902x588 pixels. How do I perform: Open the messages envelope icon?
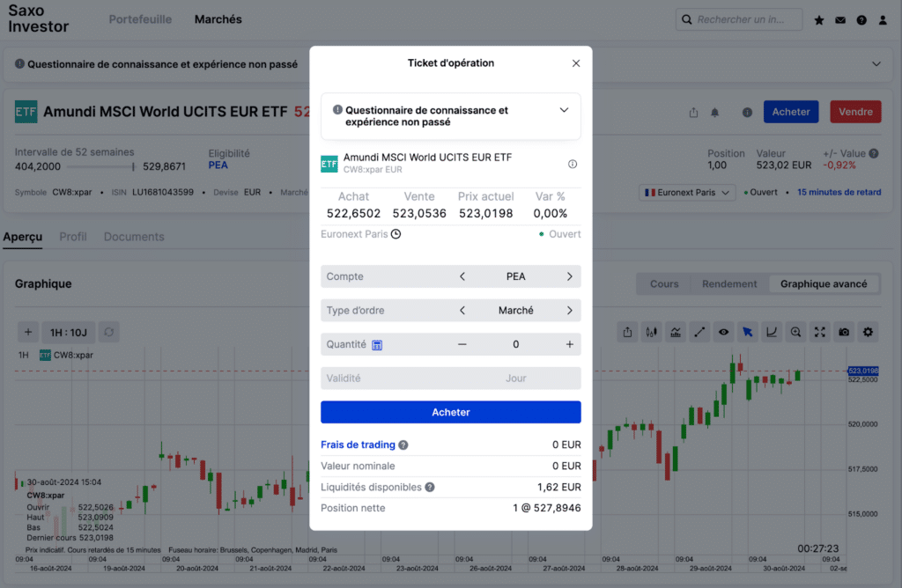(840, 20)
